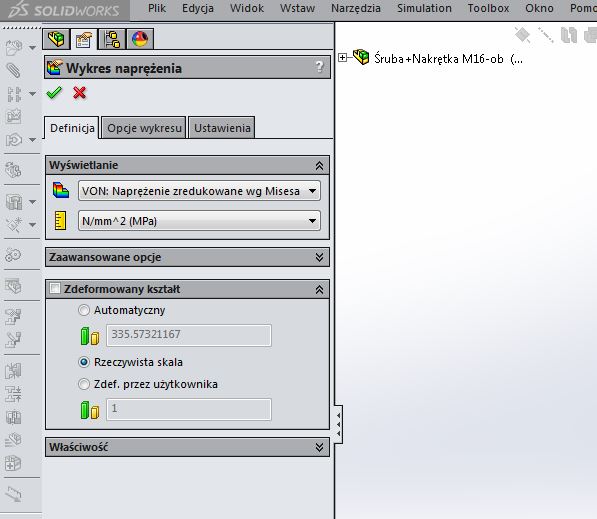597x519 pixels.
Task: Expand the Właściwość section
Action: (187, 447)
